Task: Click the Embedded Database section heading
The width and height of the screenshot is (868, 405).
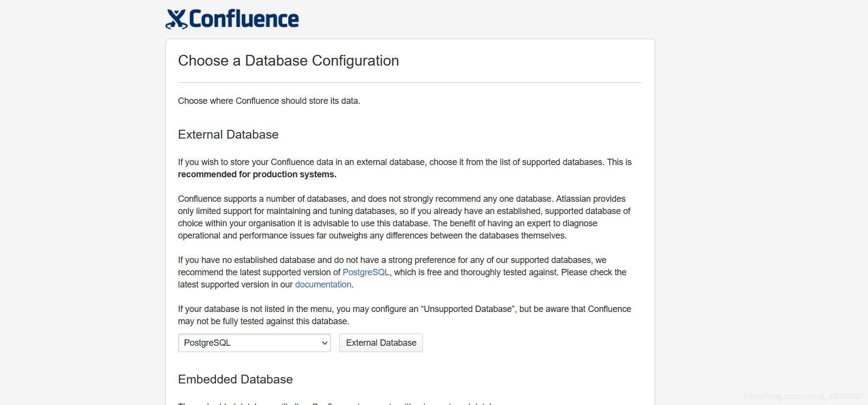Action: [x=235, y=380]
